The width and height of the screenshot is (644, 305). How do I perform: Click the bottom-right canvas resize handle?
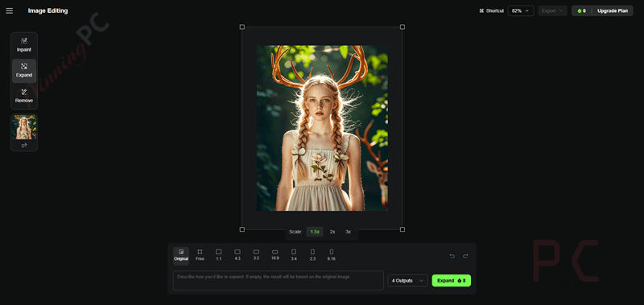coord(402,229)
